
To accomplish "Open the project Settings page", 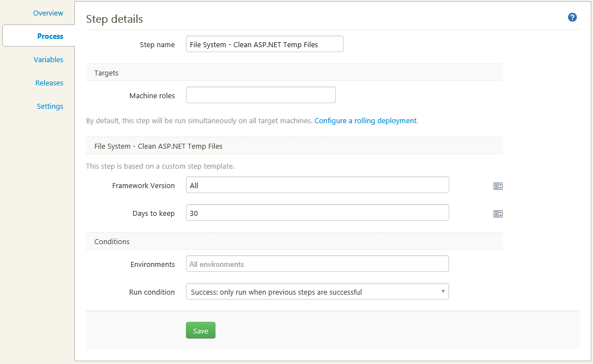I will coord(50,106).
